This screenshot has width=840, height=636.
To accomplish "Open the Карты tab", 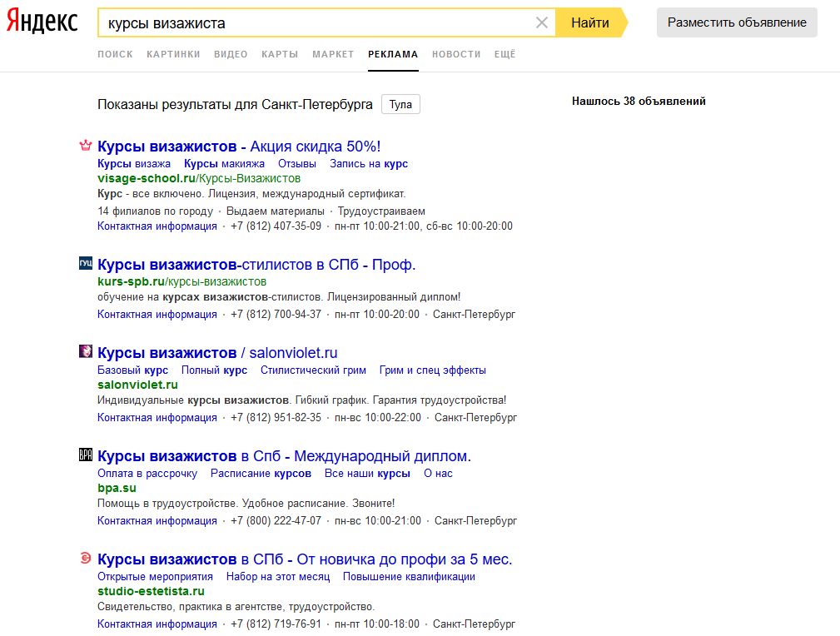I will (x=280, y=54).
